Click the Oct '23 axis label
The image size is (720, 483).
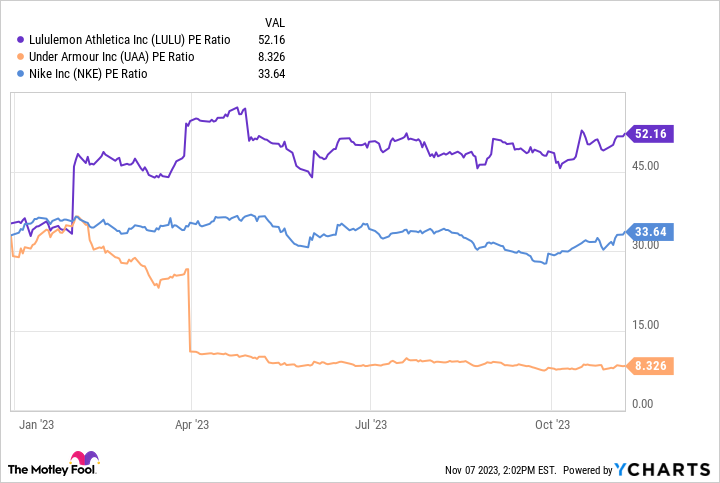(552, 424)
